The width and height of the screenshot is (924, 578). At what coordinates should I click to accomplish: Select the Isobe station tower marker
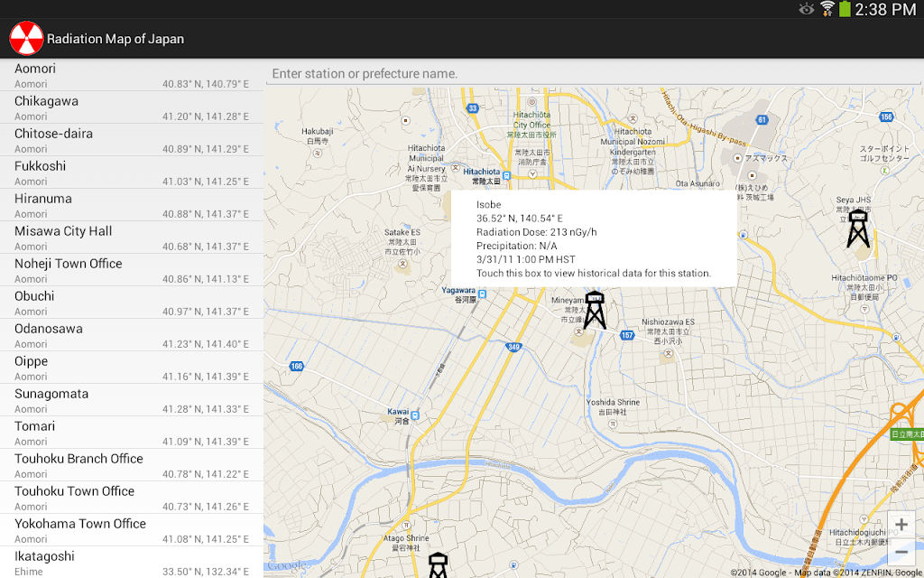click(595, 311)
